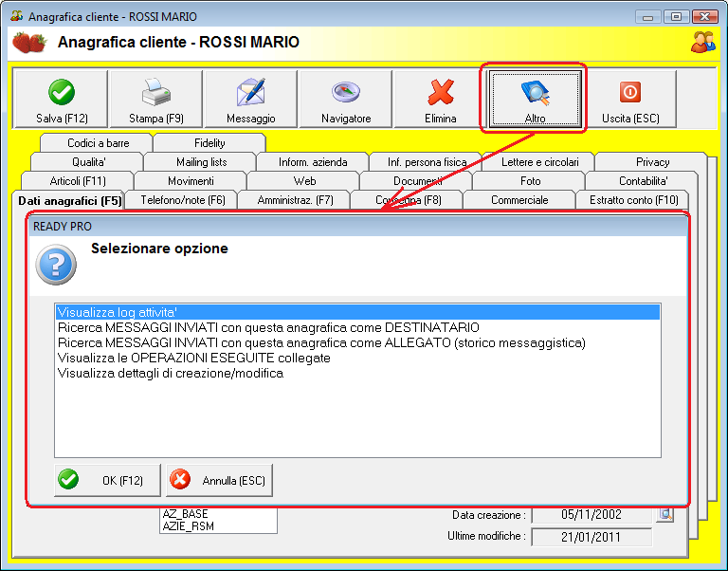
Task: Click the Data creazione date field
Action: click(x=591, y=514)
